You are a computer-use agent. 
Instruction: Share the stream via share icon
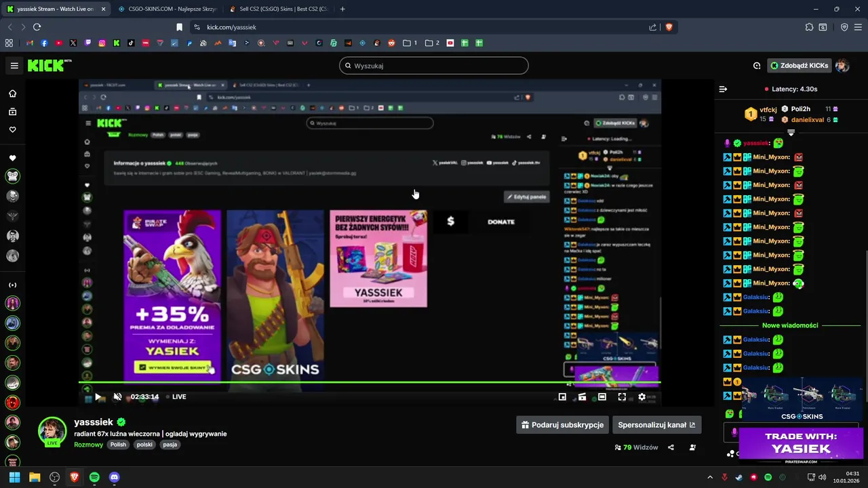click(671, 447)
